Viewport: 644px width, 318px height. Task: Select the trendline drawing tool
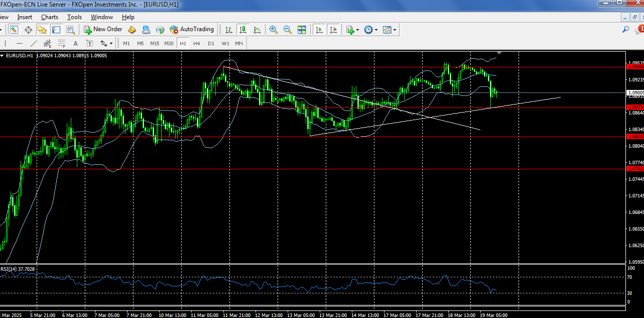click(x=34, y=43)
